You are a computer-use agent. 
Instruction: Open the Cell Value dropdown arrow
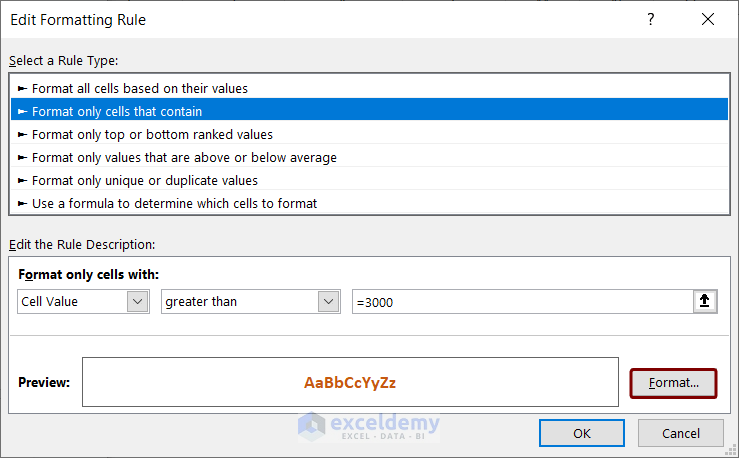[137, 301]
